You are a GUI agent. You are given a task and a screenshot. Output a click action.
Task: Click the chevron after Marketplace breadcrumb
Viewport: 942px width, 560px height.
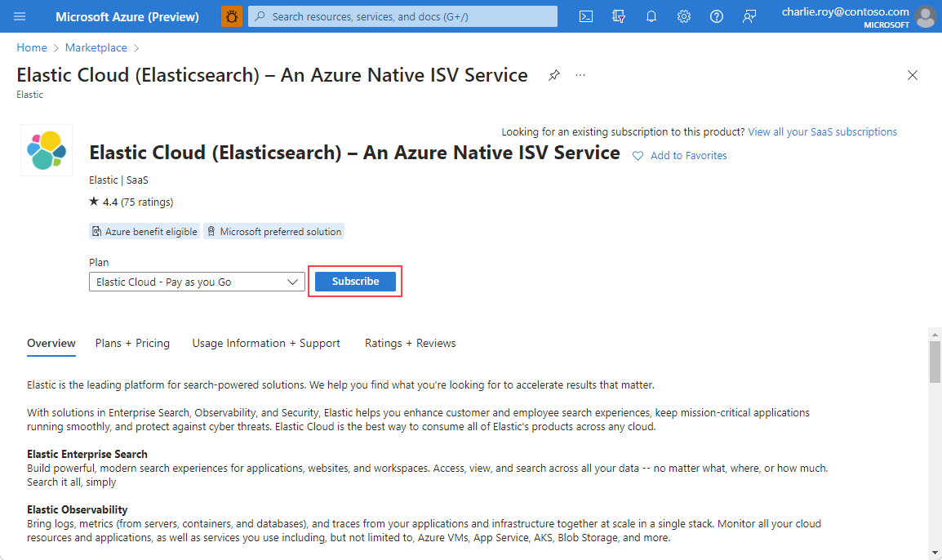pyautogui.click(x=136, y=48)
